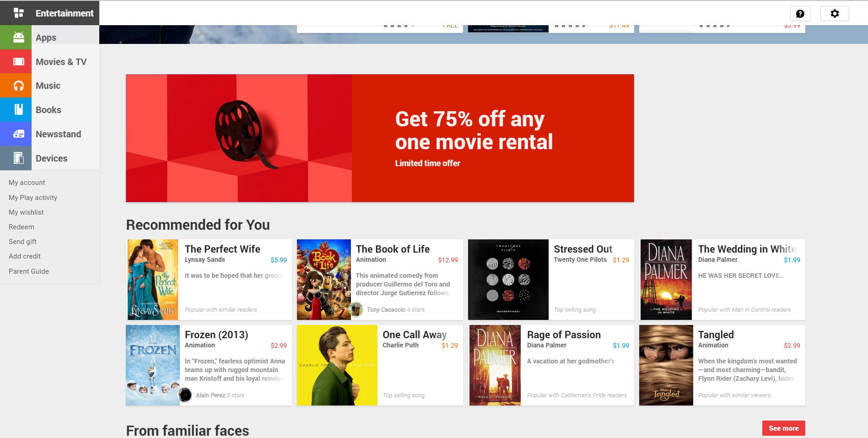The width and height of the screenshot is (868, 438).
Task: Click the One Call Away album cover
Action: pos(337,365)
